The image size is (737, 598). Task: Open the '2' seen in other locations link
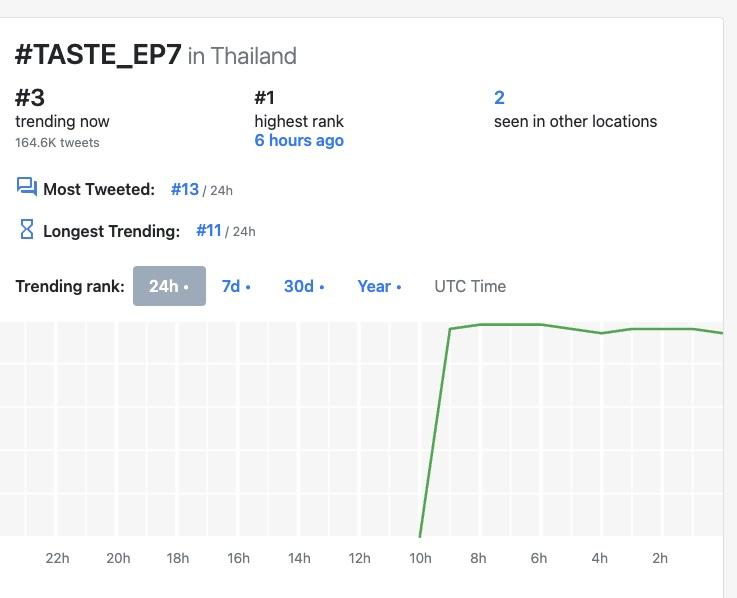point(499,97)
